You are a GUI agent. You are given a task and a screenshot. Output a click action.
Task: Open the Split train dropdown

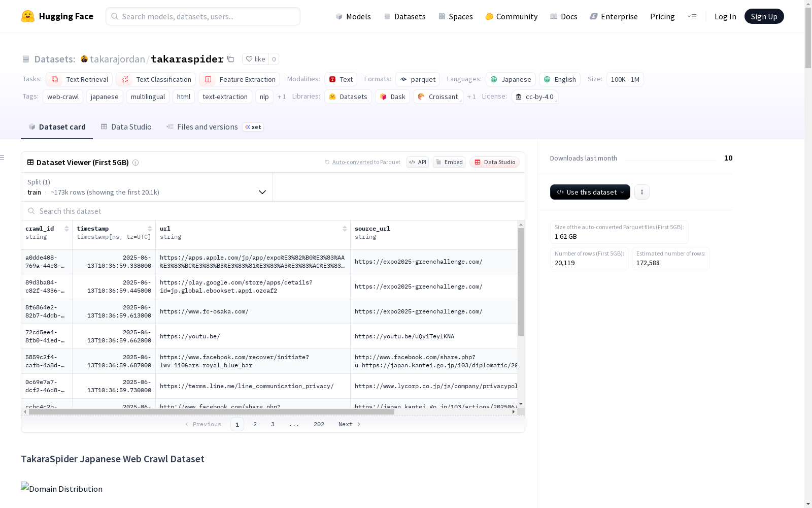(147, 187)
